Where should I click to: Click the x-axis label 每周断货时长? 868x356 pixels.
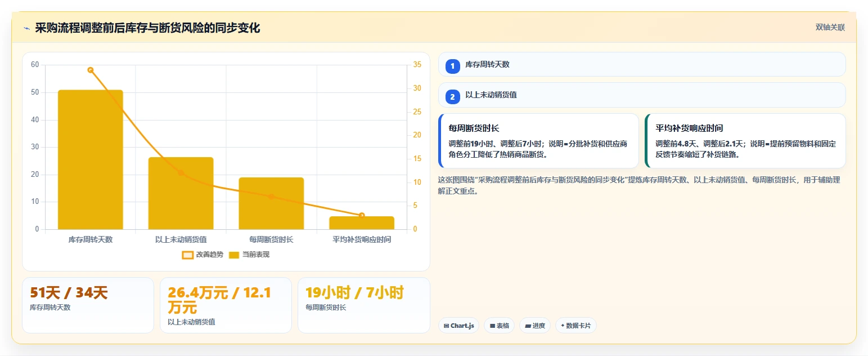(x=271, y=239)
